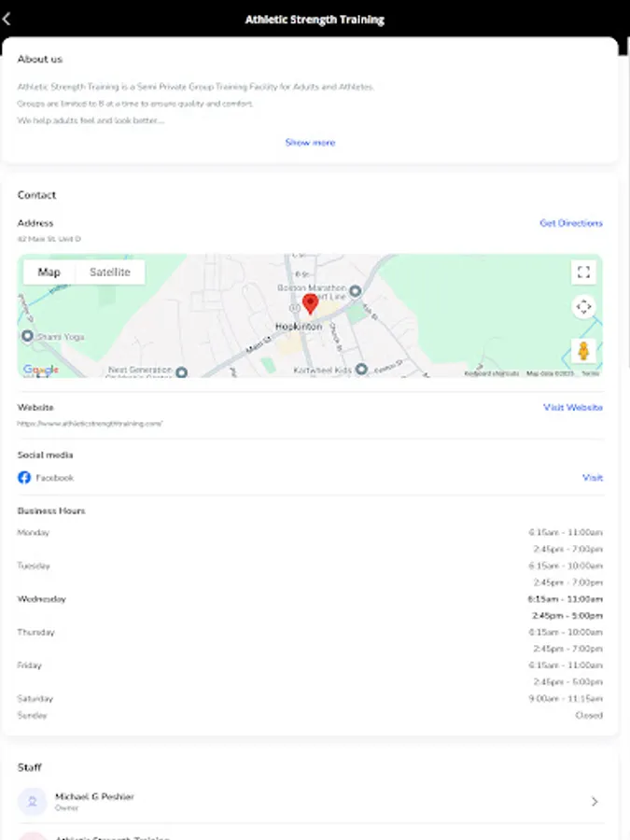Click the Terms link on the map
The height and width of the screenshot is (840, 630).
588,371
